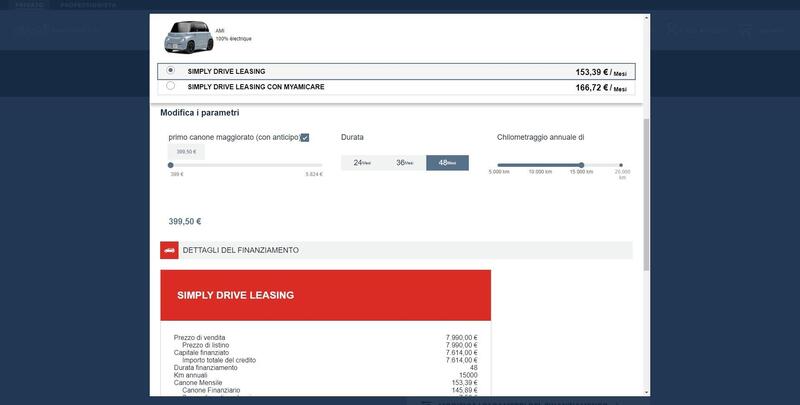The image size is (800, 405).
Task: Choose the 24 months duration
Action: [362, 163]
